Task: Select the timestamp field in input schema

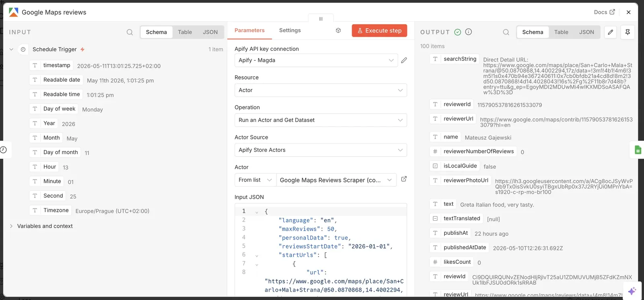Action: [x=52, y=65]
